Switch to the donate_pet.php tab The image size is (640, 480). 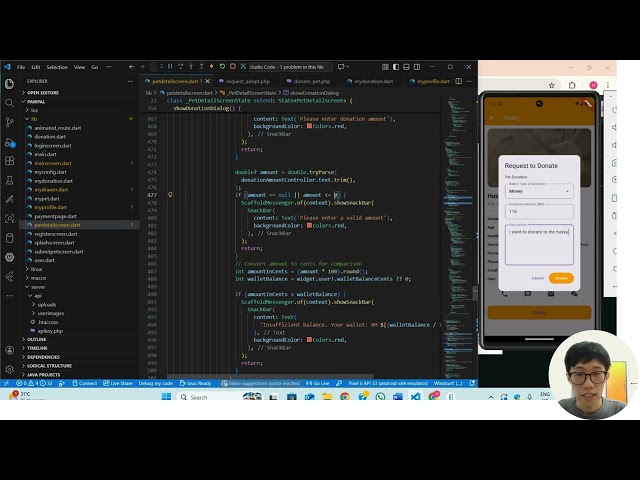[311, 81]
